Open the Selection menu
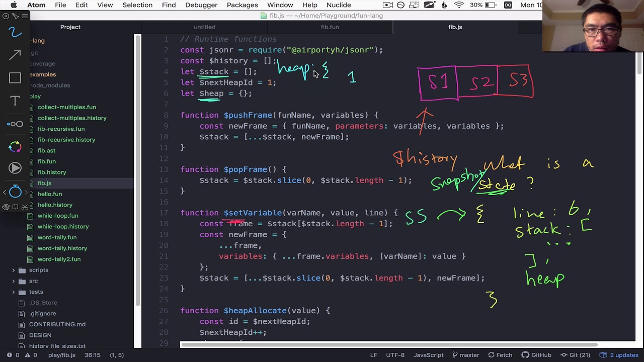Image resolution: width=644 pixels, height=362 pixels. click(x=137, y=5)
